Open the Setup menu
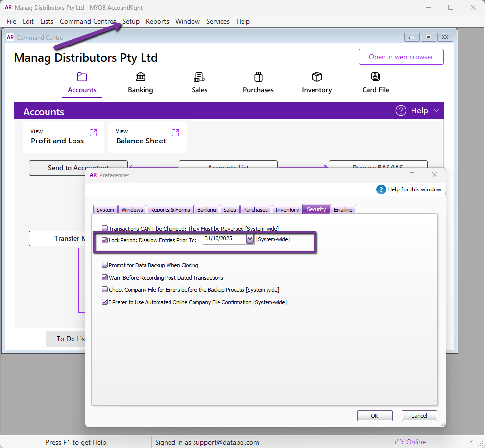The width and height of the screenshot is (485, 448). point(131,22)
